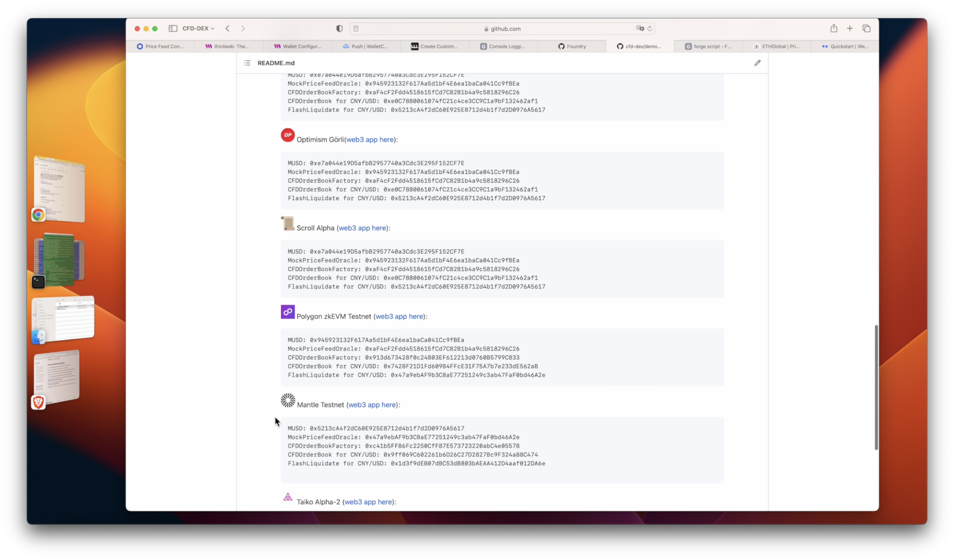
Task: Click the Taiko triangle logo
Action: pos(288,497)
